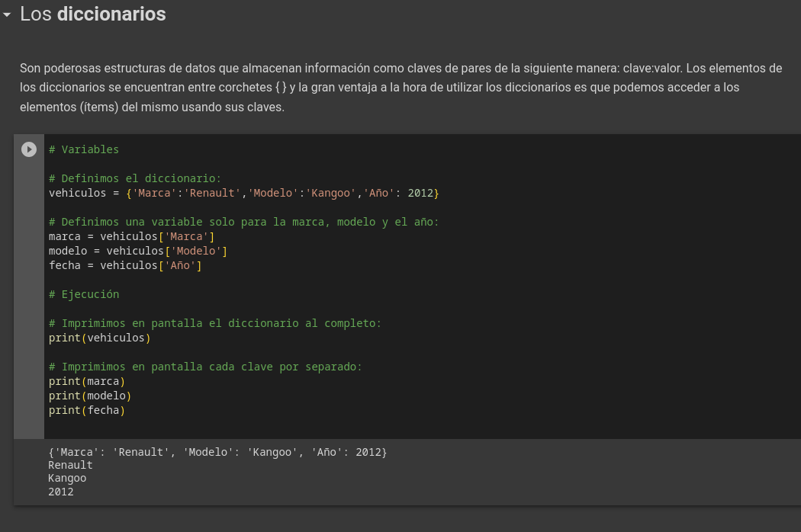Viewport: 801px width, 532px height.
Task: Activate the play arrow next to '# Variables'
Action: coord(29,149)
